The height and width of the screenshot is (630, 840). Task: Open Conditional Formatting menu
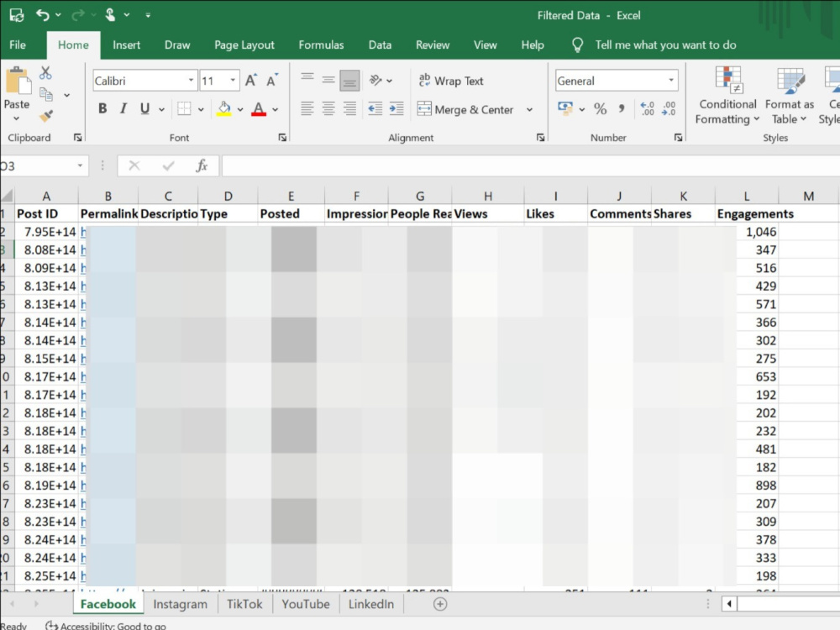click(x=727, y=96)
